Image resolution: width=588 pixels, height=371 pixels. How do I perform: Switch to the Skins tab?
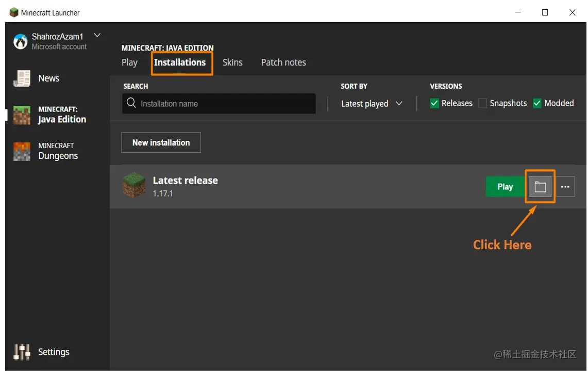click(232, 62)
